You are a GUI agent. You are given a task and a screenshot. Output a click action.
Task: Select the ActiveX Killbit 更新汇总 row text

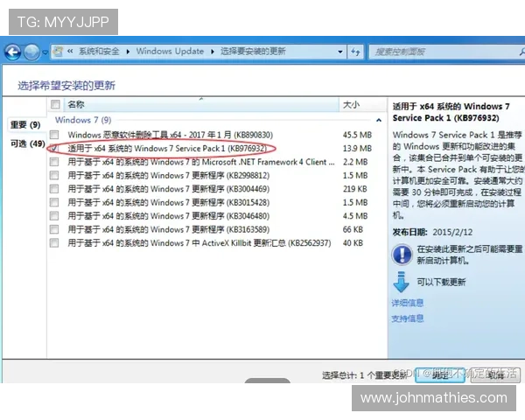[x=199, y=243]
